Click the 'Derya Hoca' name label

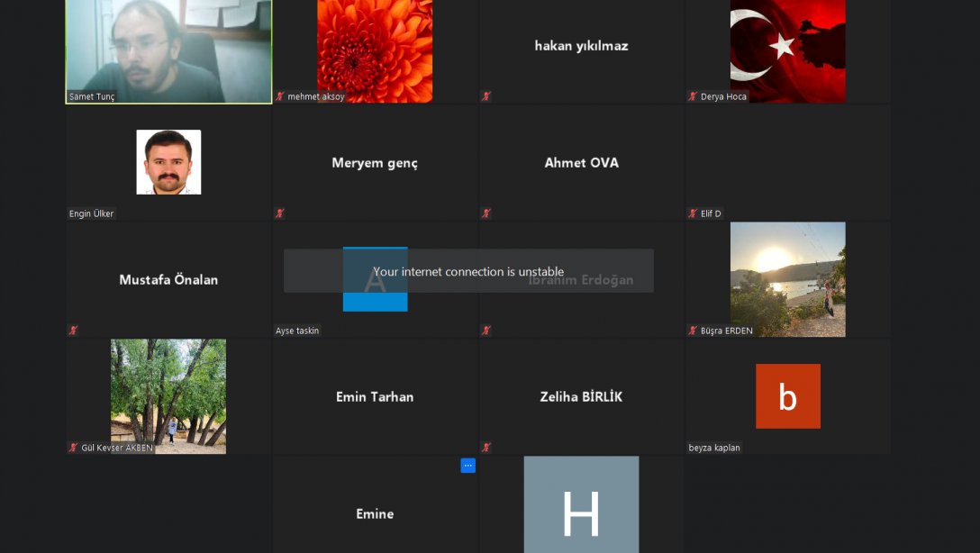(723, 96)
